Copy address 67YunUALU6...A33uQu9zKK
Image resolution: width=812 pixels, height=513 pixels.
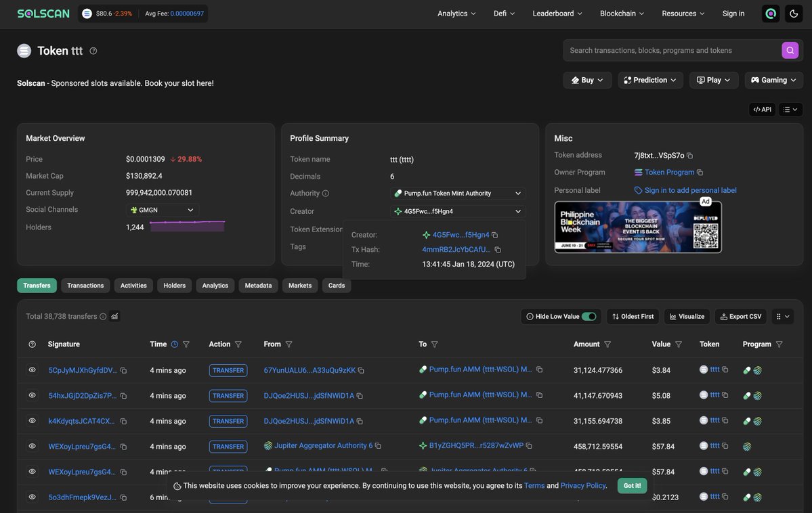coord(361,371)
